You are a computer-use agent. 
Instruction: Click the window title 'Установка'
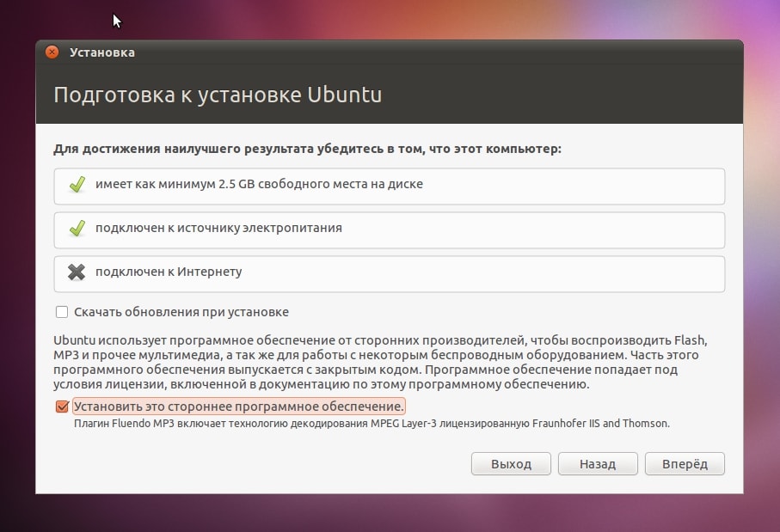102,52
